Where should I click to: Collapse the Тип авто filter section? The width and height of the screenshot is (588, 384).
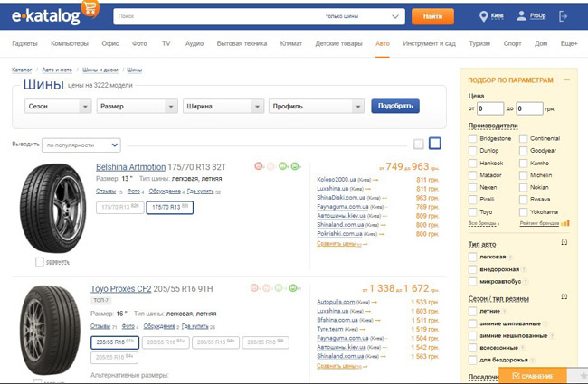564,243
